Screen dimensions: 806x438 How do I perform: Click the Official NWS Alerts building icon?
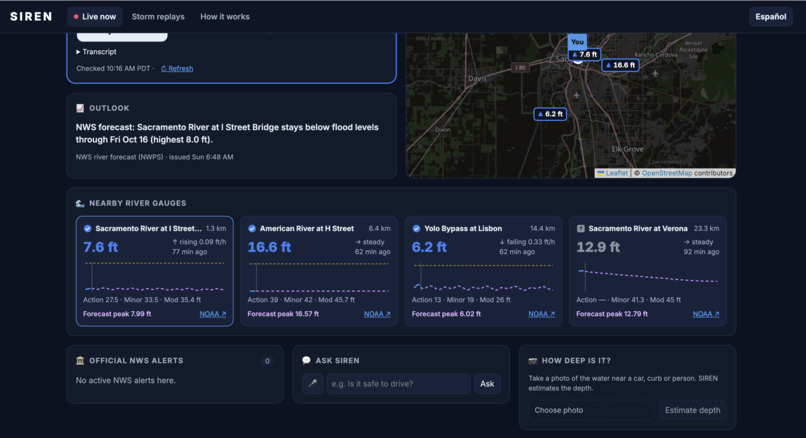click(x=80, y=360)
